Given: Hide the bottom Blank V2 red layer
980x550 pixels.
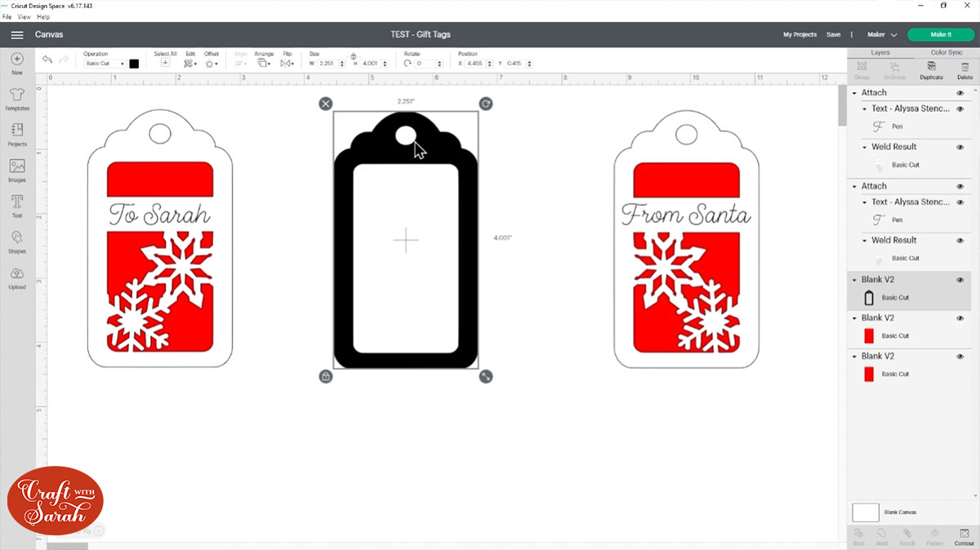Looking at the screenshot, I should click(x=960, y=357).
